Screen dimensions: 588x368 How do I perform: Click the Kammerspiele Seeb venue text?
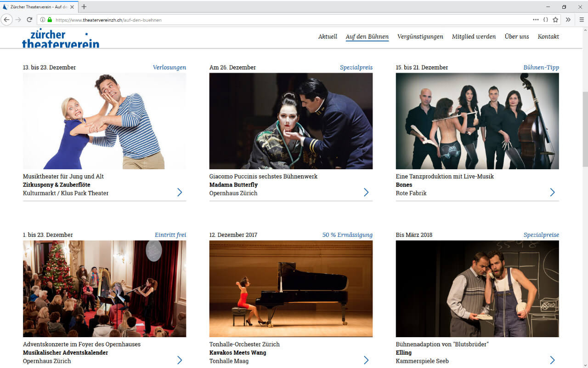click(422, 361)
